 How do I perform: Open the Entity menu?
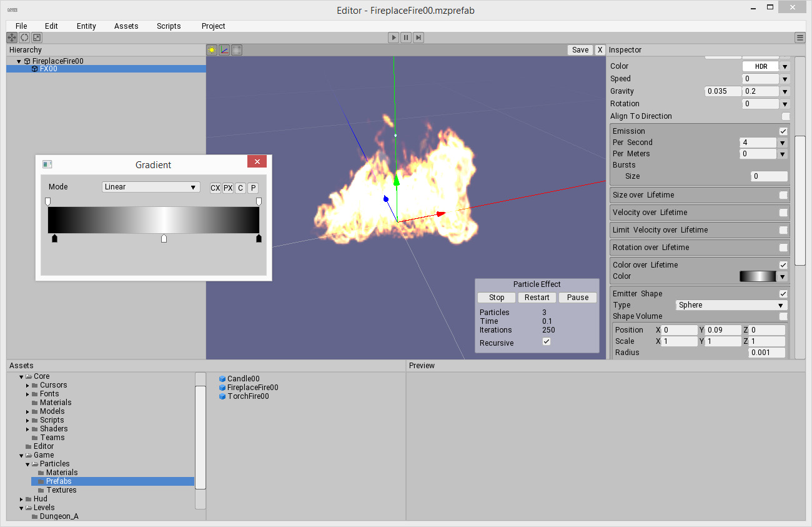click(86, 26)
